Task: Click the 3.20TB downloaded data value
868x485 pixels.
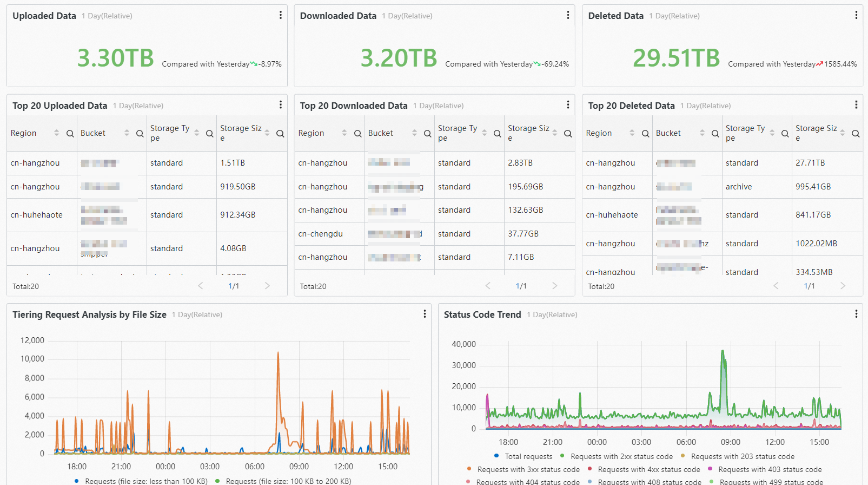Action: [x=399, y=58]
